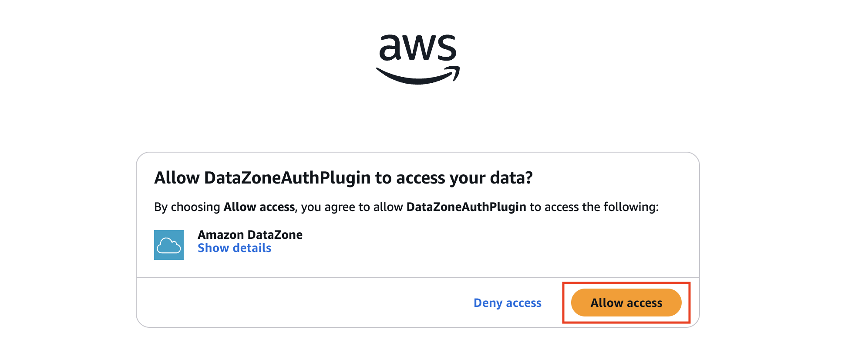Click the dialog heading mentioning DataZoneAuthPlugin
The image size is (868, 347).
tap(344, 178)
